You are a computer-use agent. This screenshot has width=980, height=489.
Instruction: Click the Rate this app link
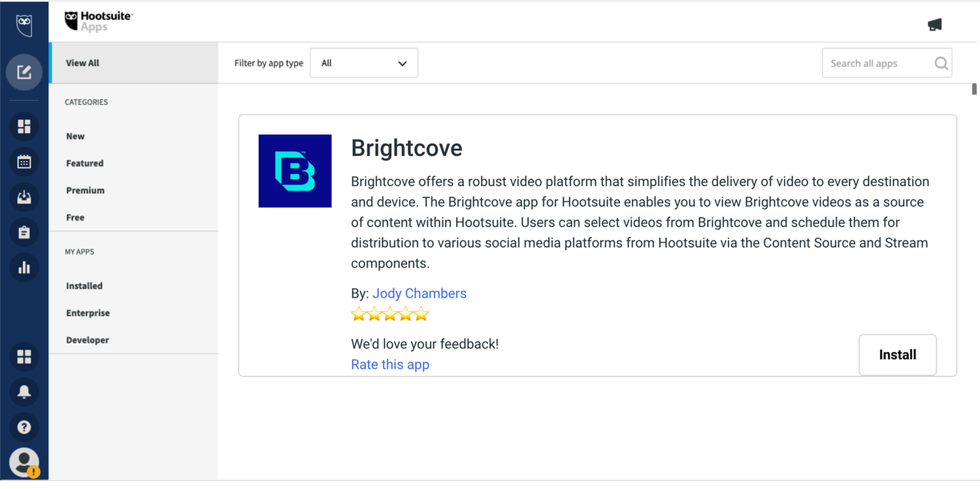point(390,364)
